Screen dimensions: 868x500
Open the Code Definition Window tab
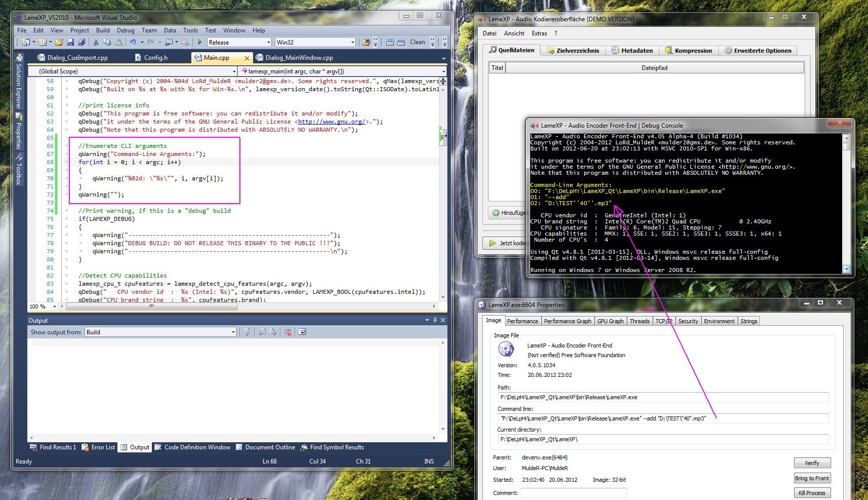coord(192,447)
